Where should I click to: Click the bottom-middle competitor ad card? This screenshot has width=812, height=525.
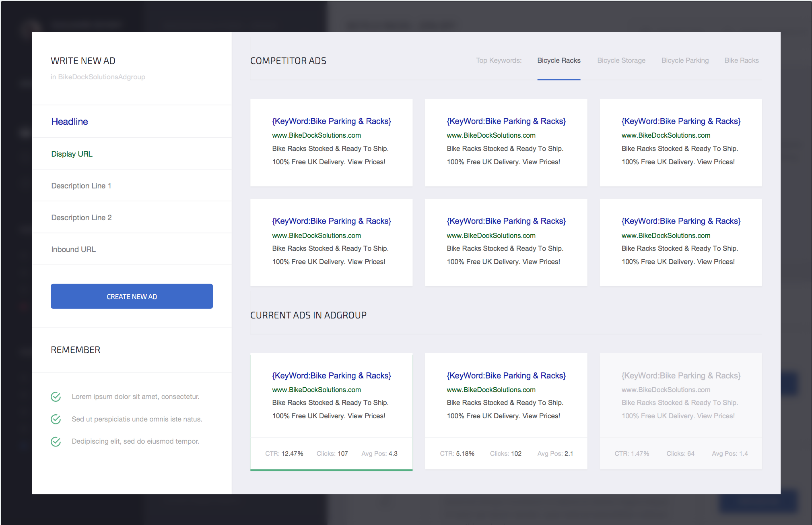506,242
